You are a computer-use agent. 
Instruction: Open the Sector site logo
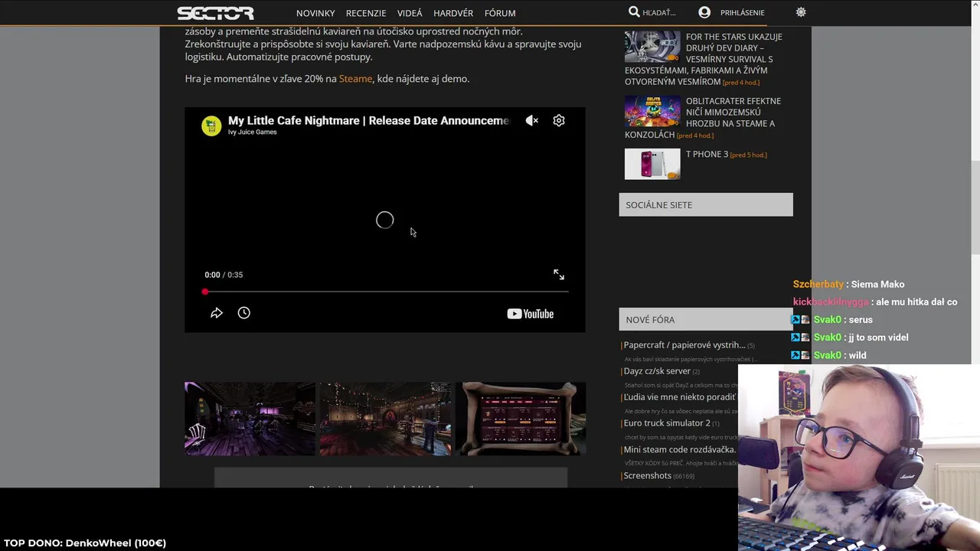[x=215, y=13]
